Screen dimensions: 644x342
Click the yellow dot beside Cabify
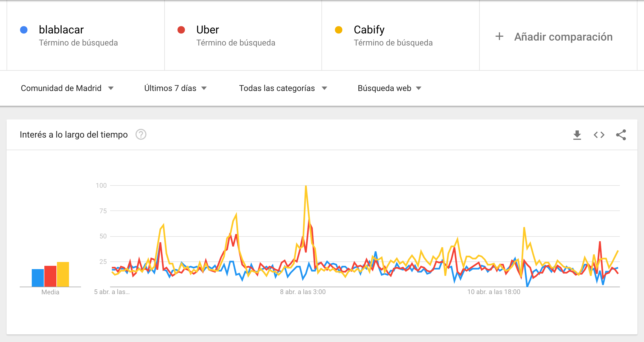[339, 30]
